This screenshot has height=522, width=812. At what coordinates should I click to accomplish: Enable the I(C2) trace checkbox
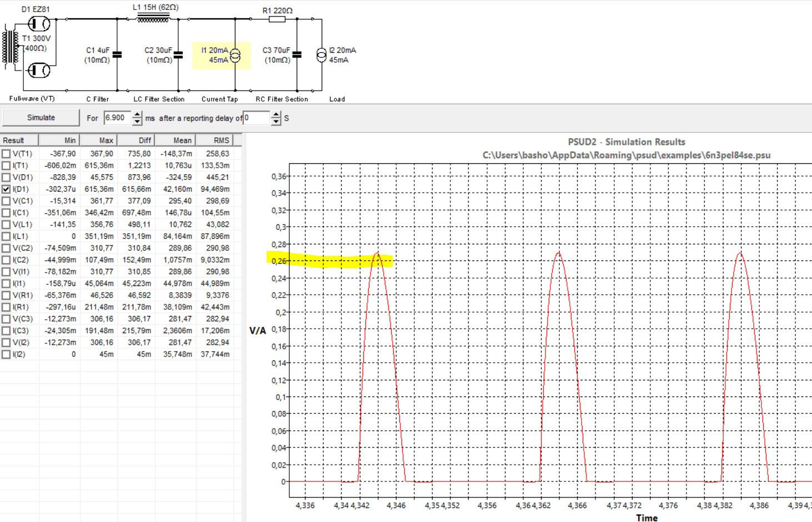pos(6,260)
